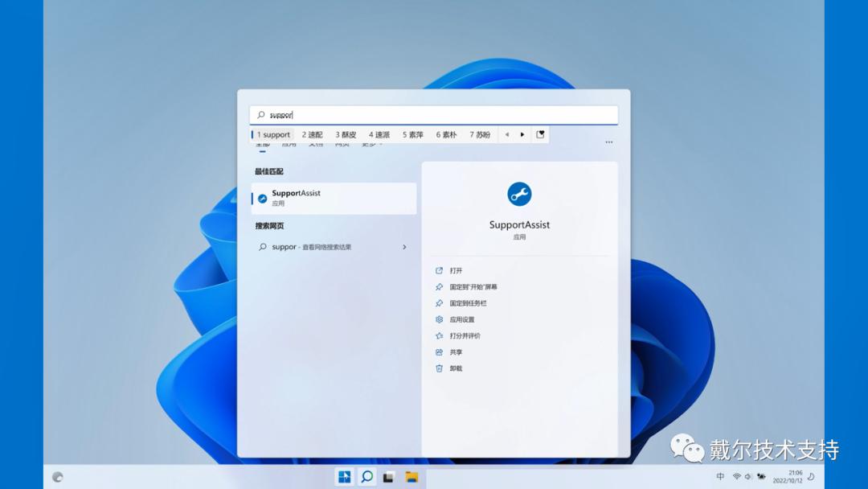Choose IME candidate 6 素朴
This screenshot has width=868, height=489.
tap(446, 134)
